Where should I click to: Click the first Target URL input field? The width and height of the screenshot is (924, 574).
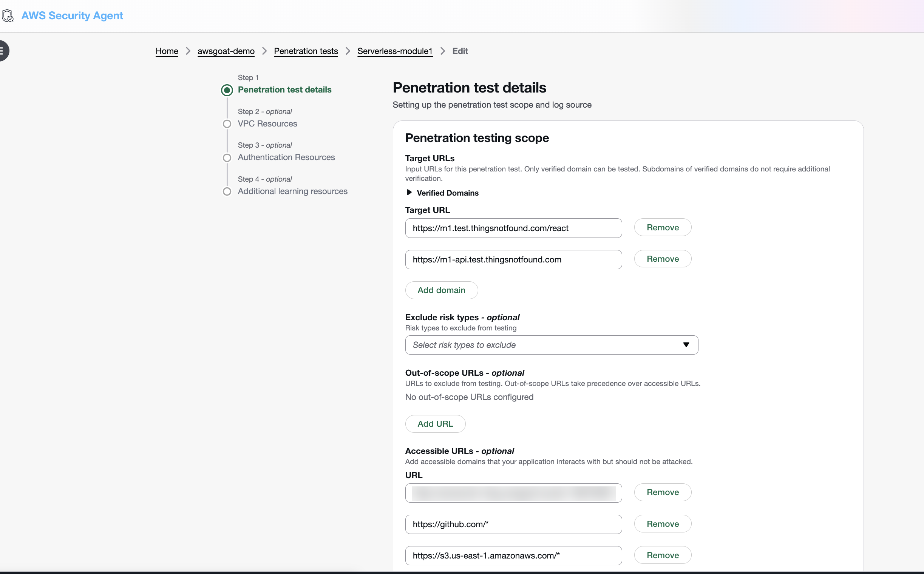pos(513,228)
